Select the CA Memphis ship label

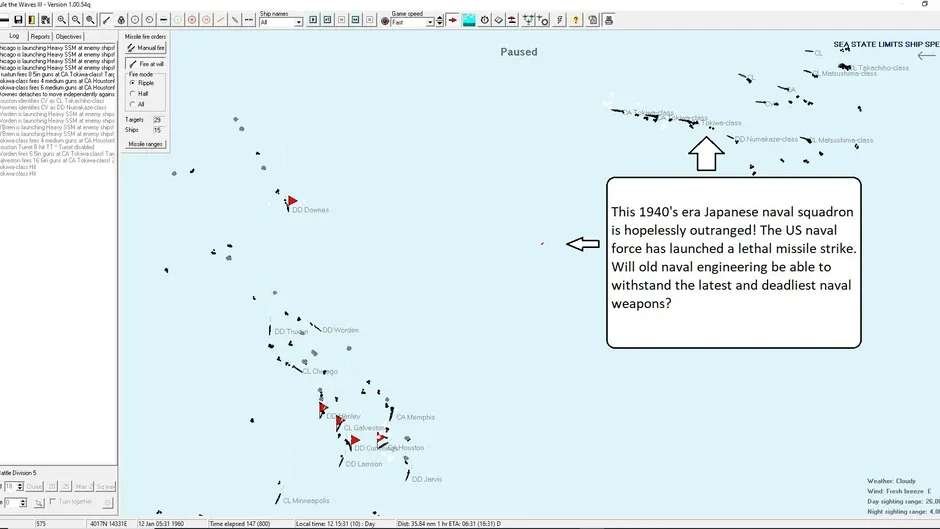(x=415, y=417)
